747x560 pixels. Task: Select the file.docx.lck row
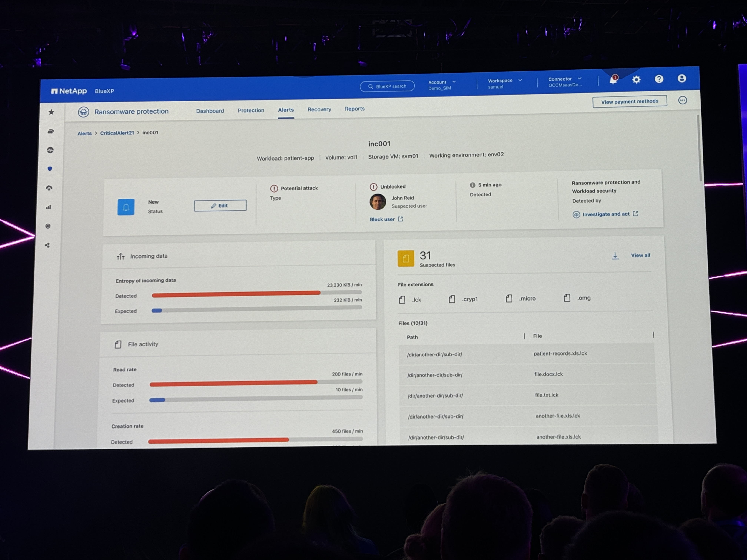[x=527, y=374]
